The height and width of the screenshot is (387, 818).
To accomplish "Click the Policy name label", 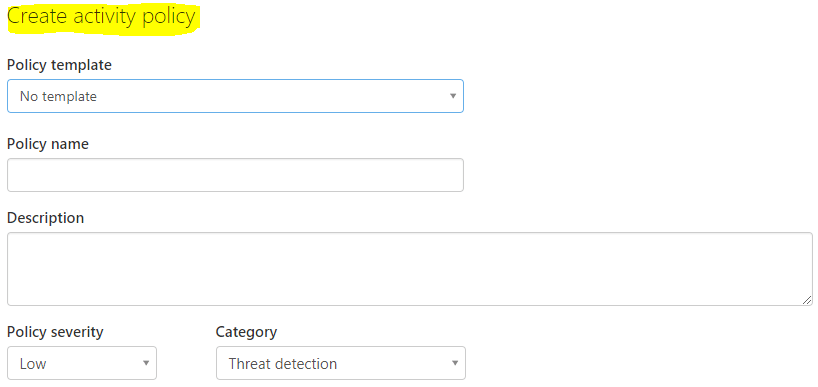I will tap(47, 144).
